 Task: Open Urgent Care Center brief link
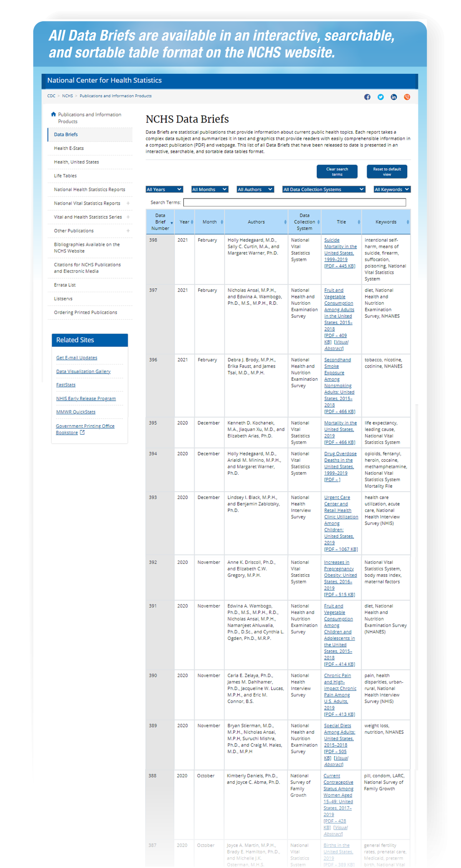pyautogui.click(x=341, y=523)
